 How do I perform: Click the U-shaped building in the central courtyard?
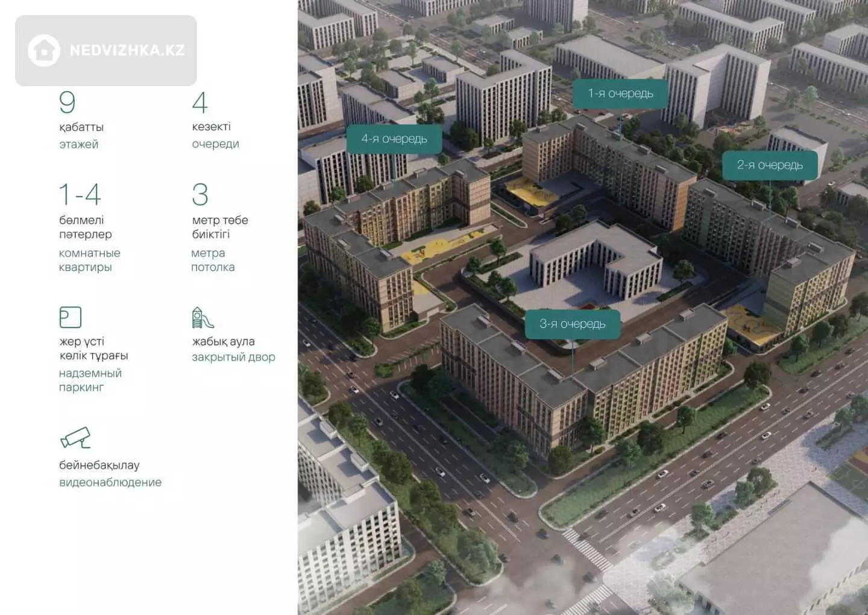594,259
